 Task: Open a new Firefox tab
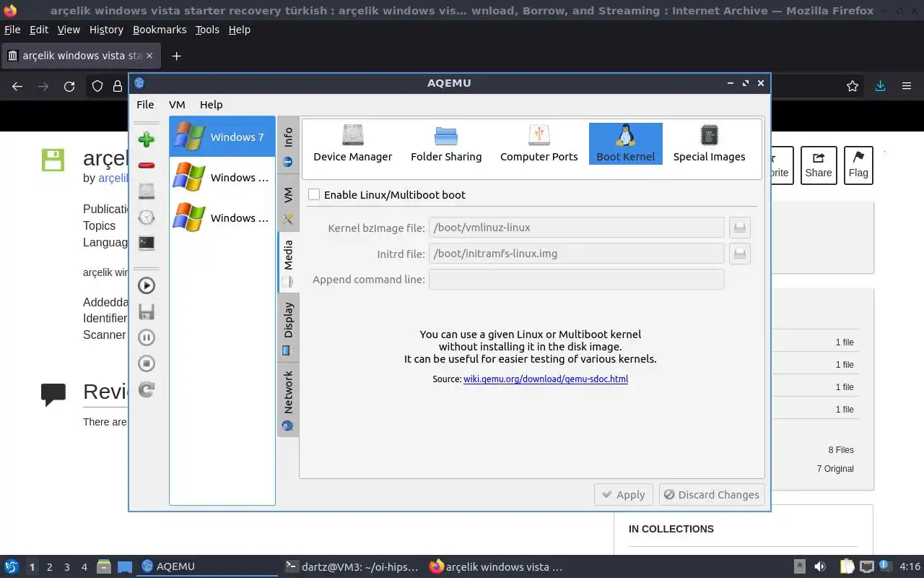[x=176, y=56]
